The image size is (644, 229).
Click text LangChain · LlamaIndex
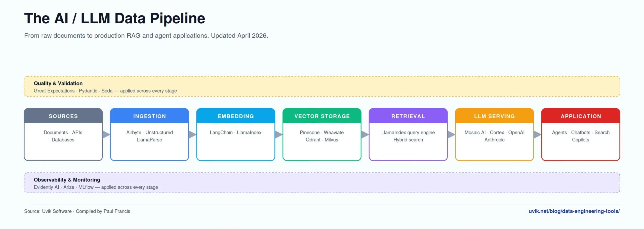(x=236, y=132)
